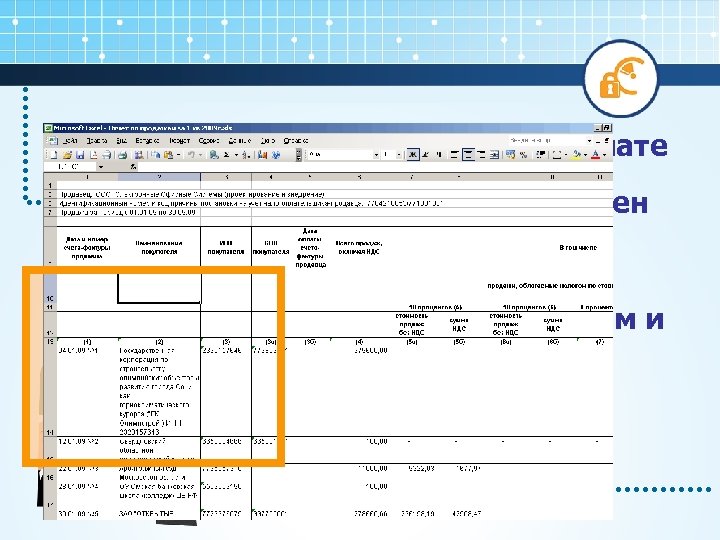Click the Name Box cell reference field
This screenshot has width=720, height=540.
[70, 167]
